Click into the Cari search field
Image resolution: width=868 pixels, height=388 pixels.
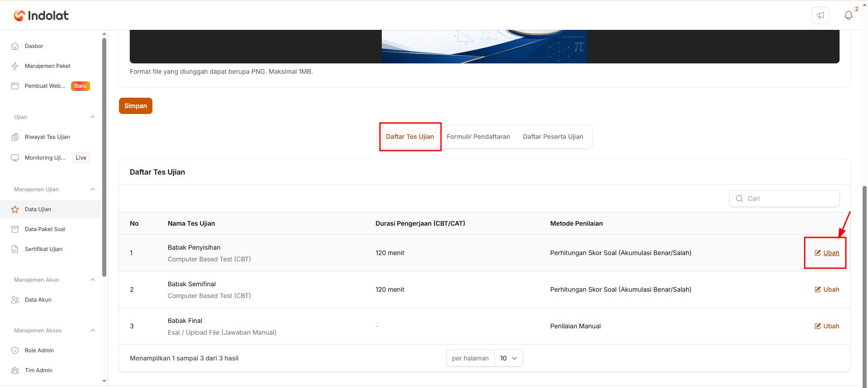pos(784,199)
